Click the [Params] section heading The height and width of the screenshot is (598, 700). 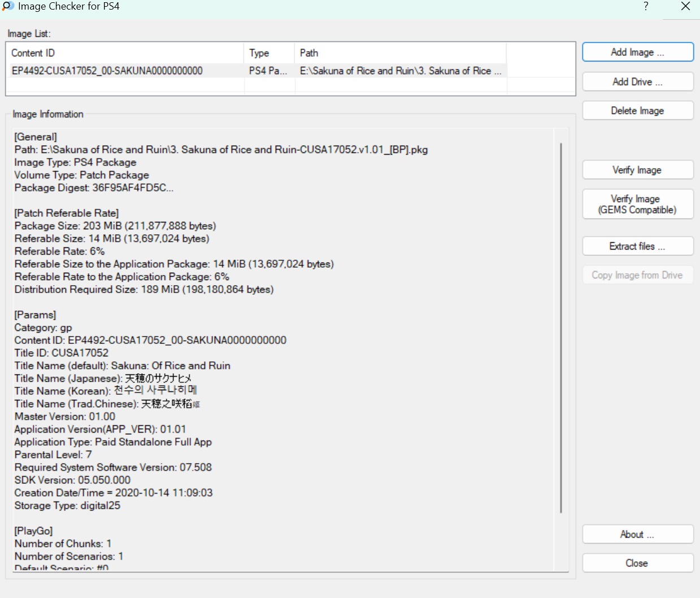point(35,315)
